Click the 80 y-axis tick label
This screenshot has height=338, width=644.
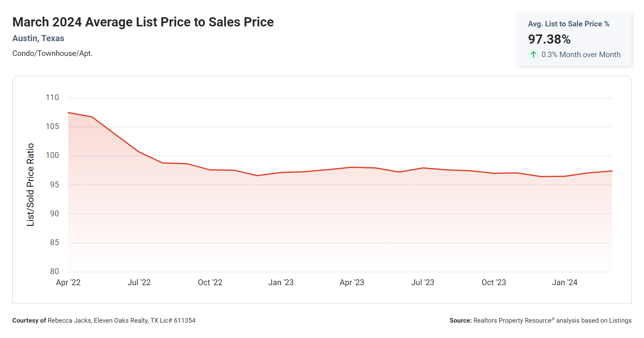click(54, 271)
